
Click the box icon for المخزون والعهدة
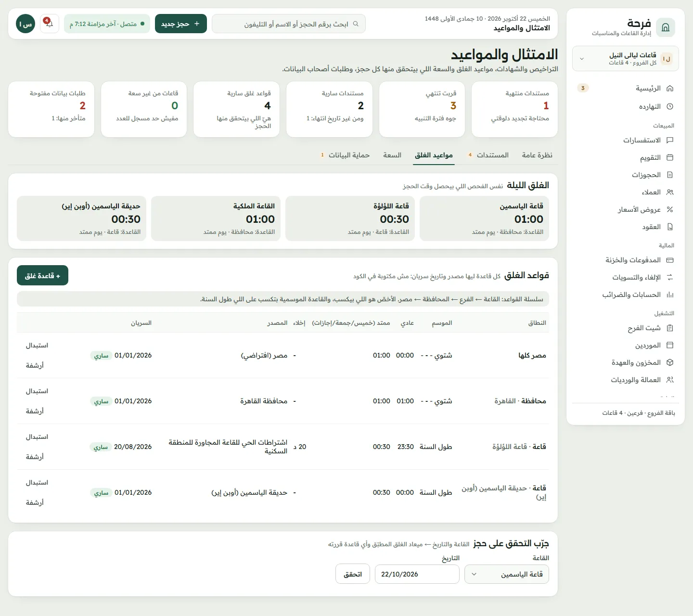click(669, 363)
